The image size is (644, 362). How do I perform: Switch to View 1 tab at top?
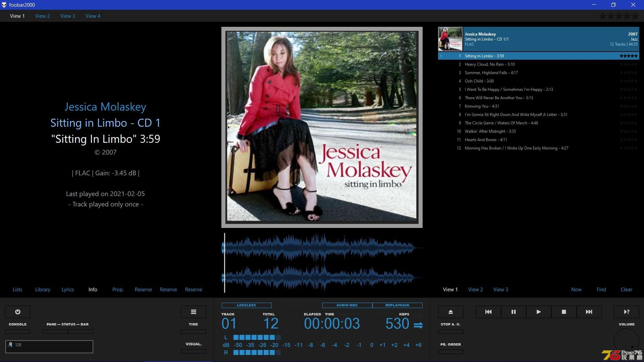[x=17, y=16]
